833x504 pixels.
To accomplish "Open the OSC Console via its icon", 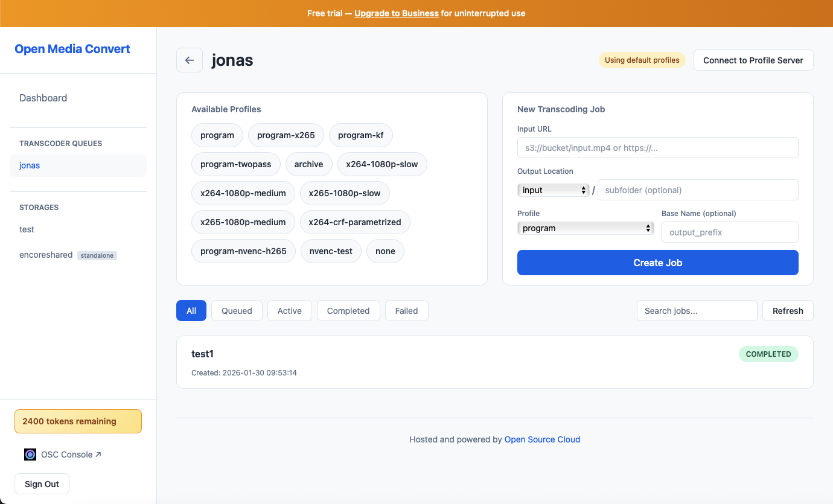I will coord(30,454).
